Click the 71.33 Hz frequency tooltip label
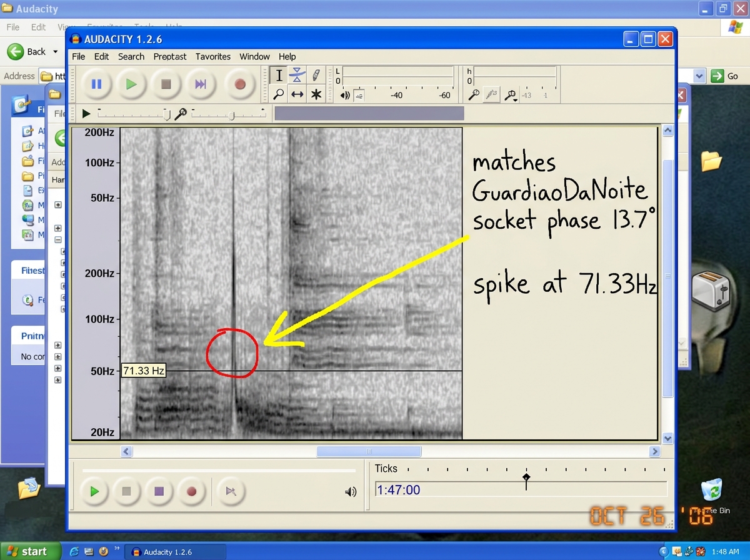This screenshot has height=560, width=750. 144,371
